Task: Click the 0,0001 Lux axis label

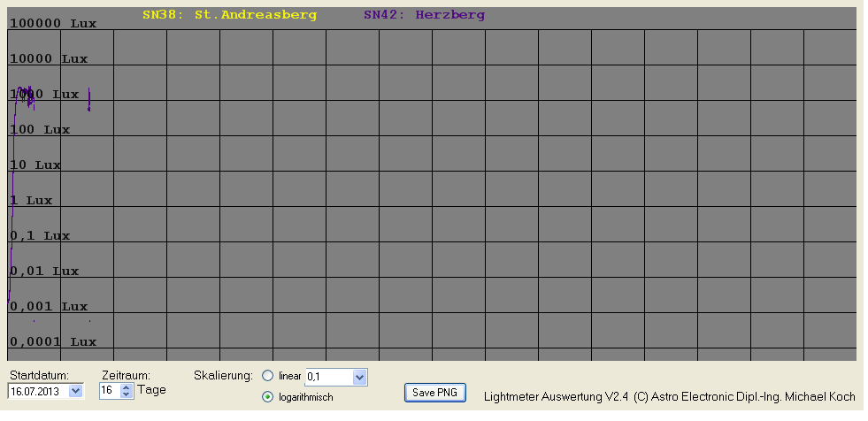Action: 52,342
